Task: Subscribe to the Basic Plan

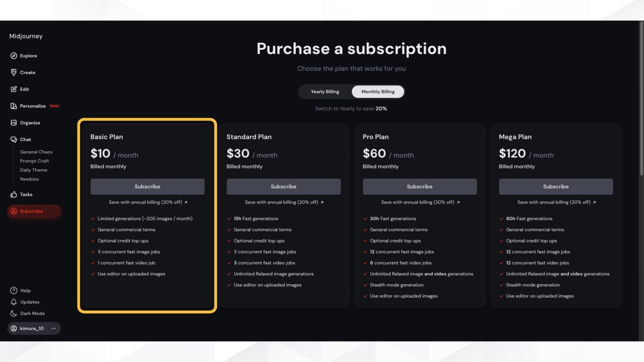Action: pos(147,187)
